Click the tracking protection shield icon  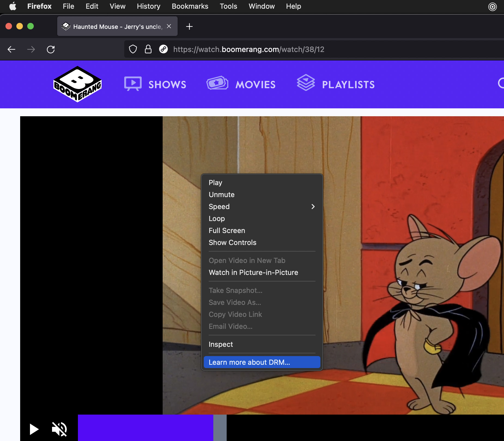click(133, 49)
